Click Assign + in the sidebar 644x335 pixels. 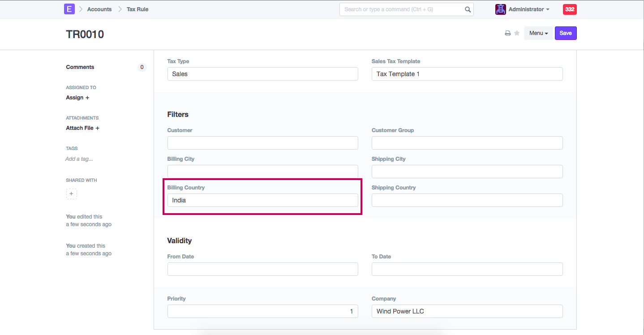tap(77, 98)
